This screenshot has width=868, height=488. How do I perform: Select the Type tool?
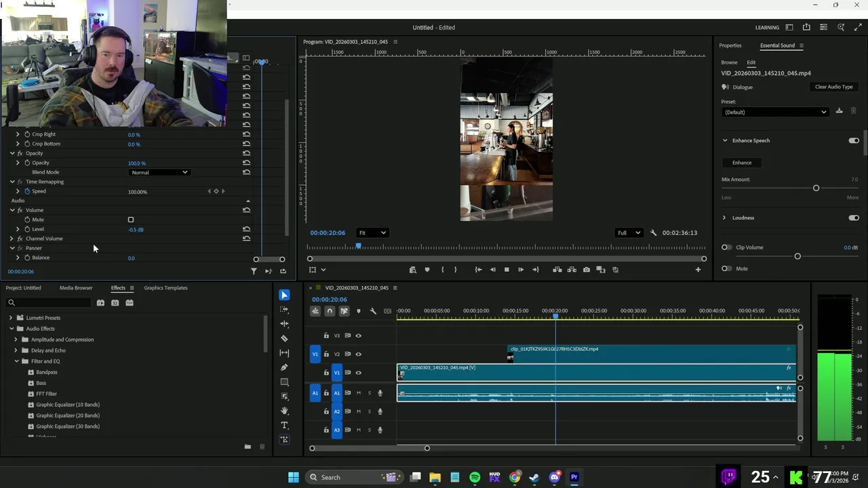284,425
